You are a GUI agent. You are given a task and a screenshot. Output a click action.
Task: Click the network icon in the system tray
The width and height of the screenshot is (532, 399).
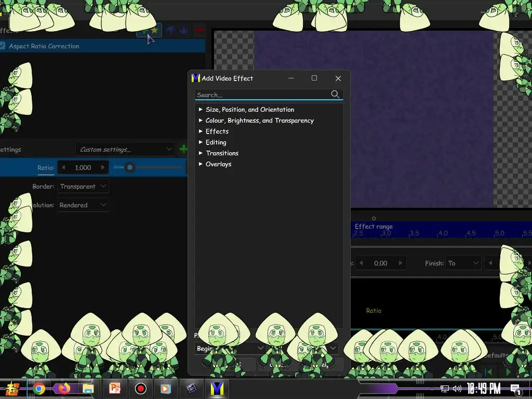tap(445, 389)
